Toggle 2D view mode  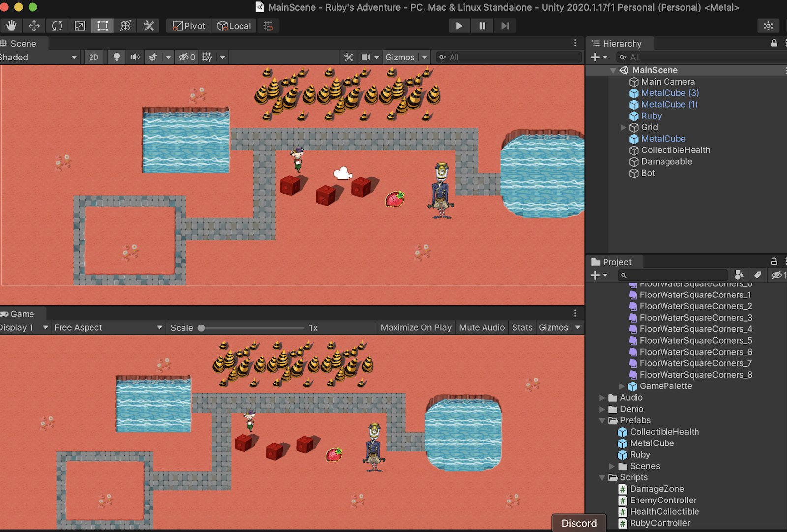93,57
